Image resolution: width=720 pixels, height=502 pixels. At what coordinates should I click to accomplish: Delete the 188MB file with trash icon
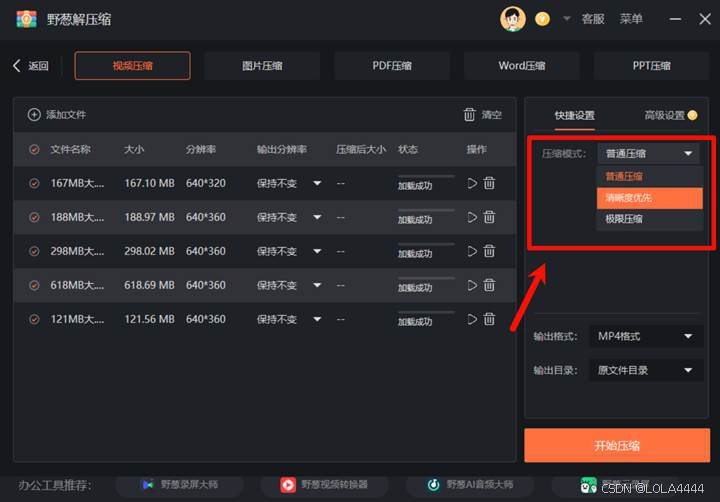[489, 217]
